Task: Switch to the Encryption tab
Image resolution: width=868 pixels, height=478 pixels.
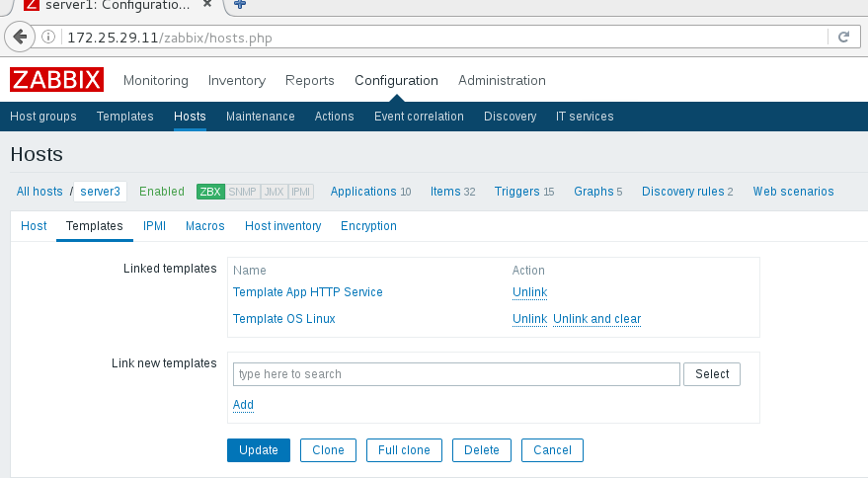Action: (368, 226)
